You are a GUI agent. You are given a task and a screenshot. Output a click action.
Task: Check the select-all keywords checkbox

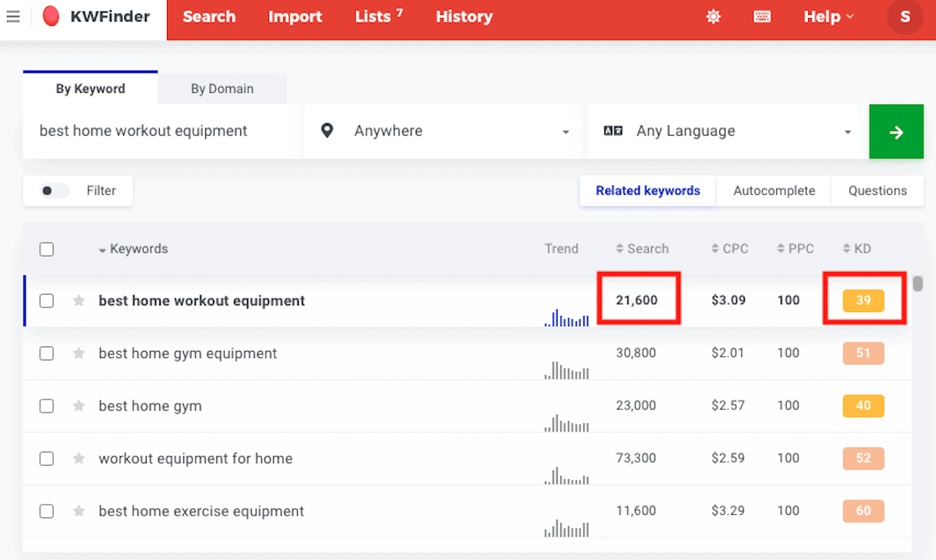pos(47,250)
